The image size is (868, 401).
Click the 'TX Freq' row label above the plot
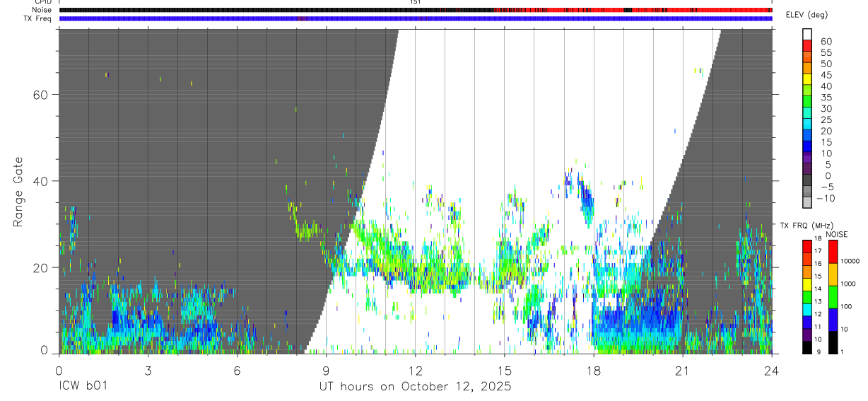pos(39,18)
